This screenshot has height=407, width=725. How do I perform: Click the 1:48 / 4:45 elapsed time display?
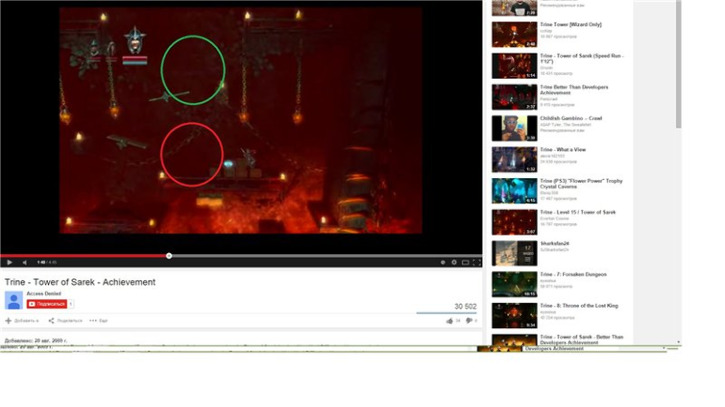(47, 262)
